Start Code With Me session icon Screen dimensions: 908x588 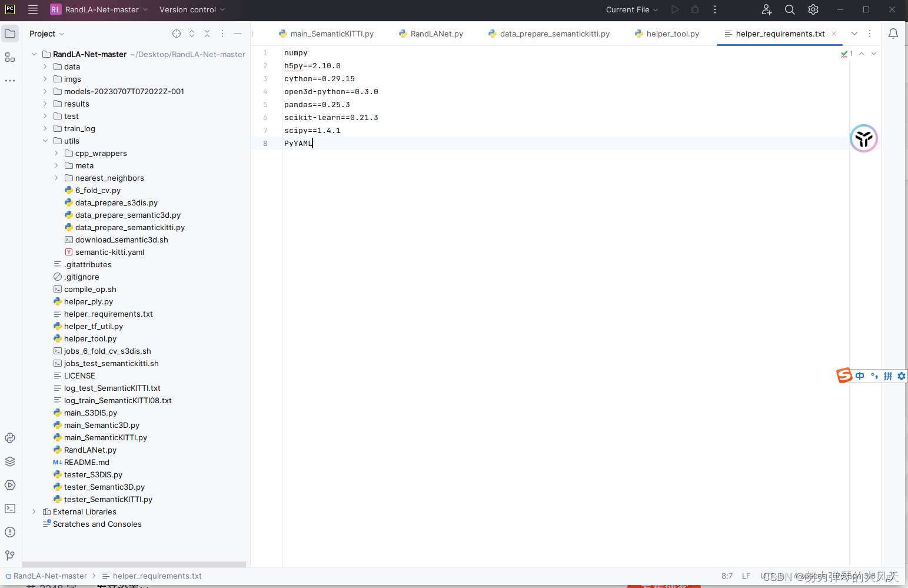(766, 9)
